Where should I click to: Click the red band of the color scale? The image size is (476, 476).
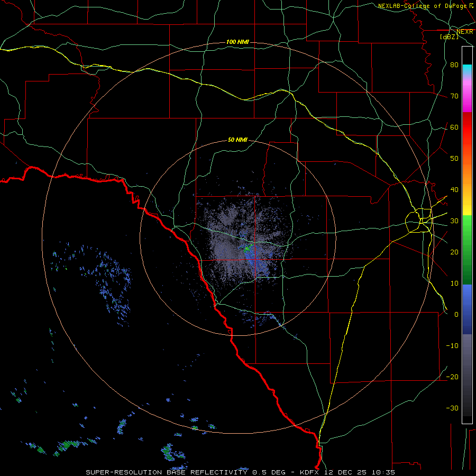(467, 127)
